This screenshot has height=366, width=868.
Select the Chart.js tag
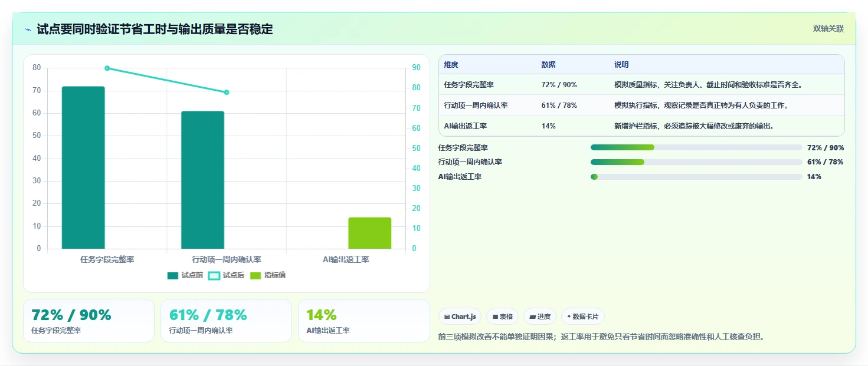click(x=460, y=316)
